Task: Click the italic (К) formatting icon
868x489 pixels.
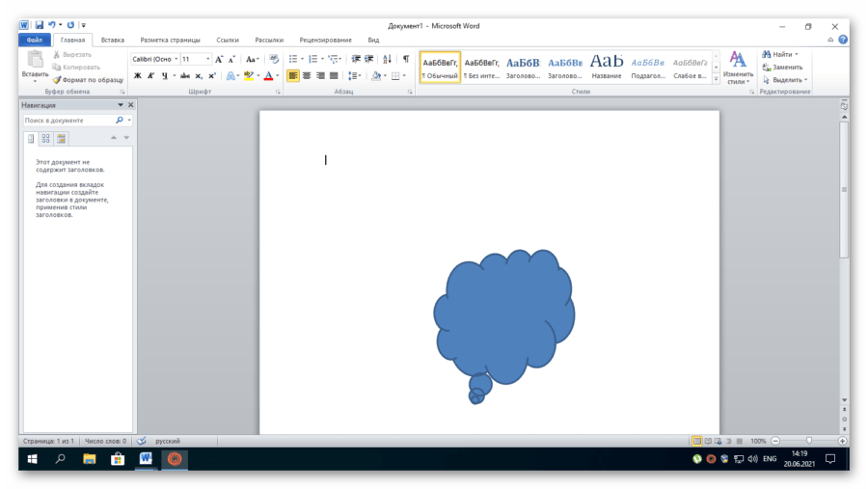Action: pos(150,75)
